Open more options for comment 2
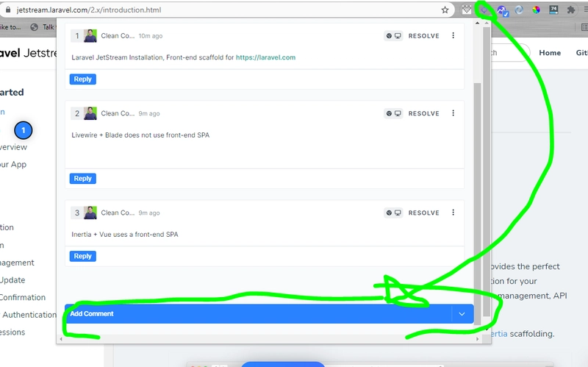Viewport: 588px width, 367px height. pyautogui.click(x=453, y=113)
